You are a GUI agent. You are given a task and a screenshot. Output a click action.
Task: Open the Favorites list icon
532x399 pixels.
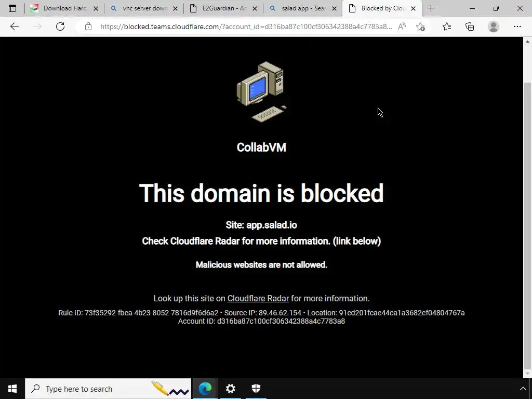coord(447,26)
